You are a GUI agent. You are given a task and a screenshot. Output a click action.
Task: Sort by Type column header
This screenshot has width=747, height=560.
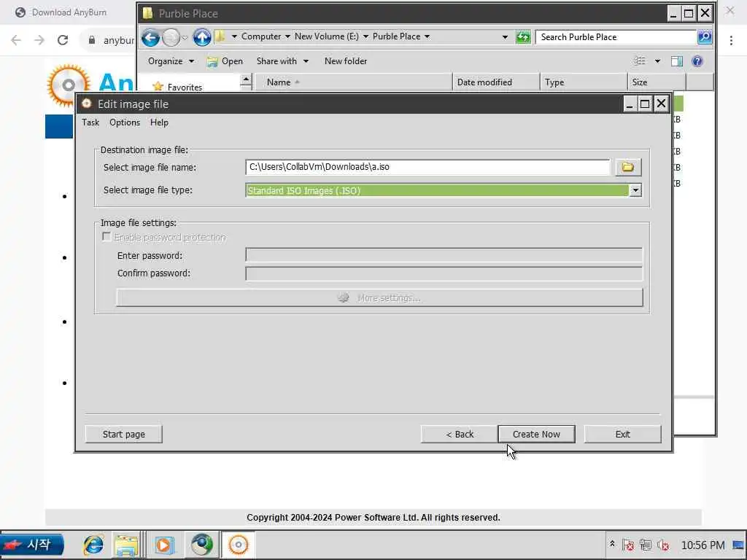584,82
